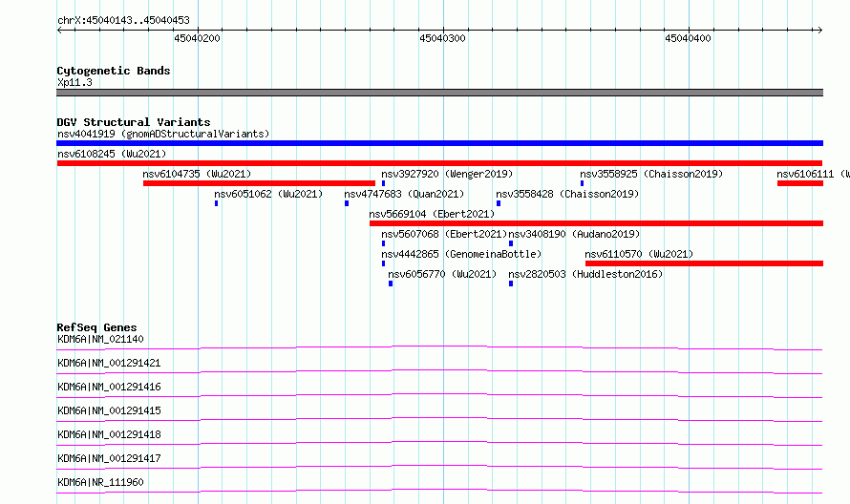Open the nsv3408190 (Audano2019) label
Screen dimensions: 850x504
[574, 234]
